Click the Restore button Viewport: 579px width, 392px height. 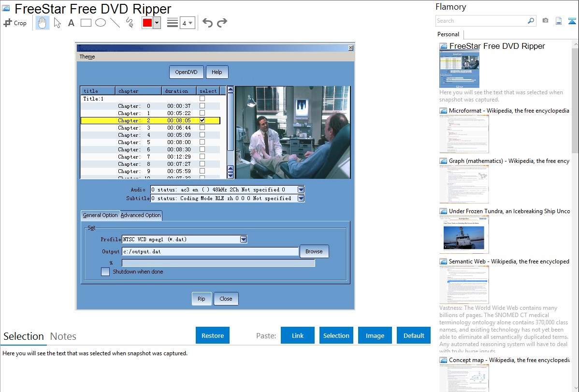tap(213, 335)
